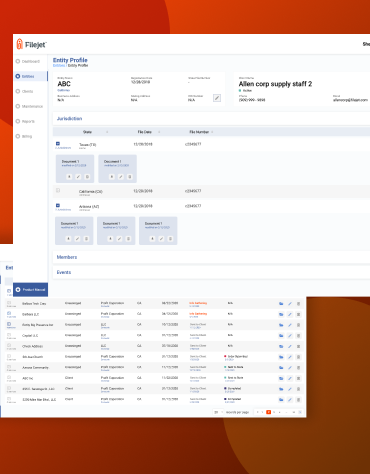Select Entities in the sidebar
The height and width of the screenshot is (474, 370).
pyautogui.click(x=31, y=76)
